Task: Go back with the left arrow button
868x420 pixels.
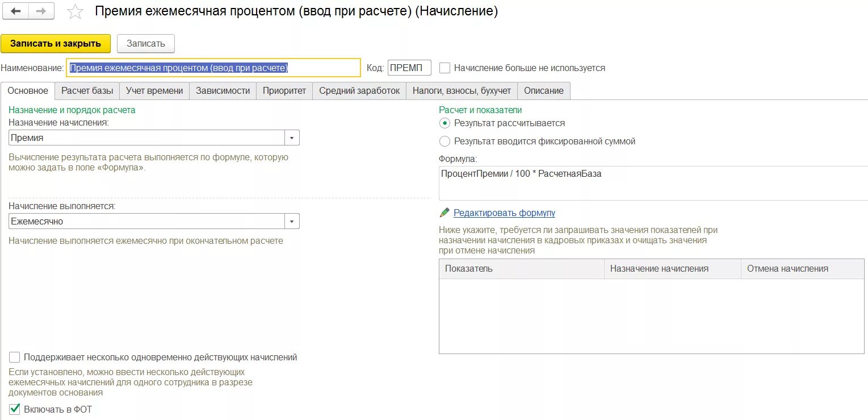Action: (15, 11)
